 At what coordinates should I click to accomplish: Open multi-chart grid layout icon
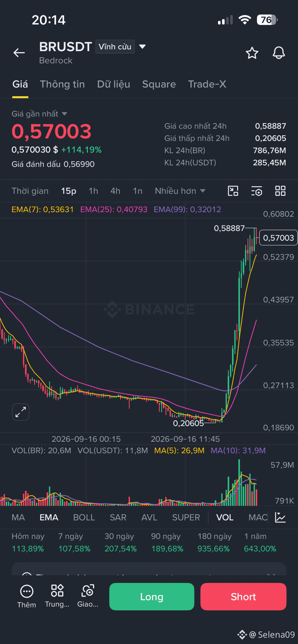click(x=280, y=191)
